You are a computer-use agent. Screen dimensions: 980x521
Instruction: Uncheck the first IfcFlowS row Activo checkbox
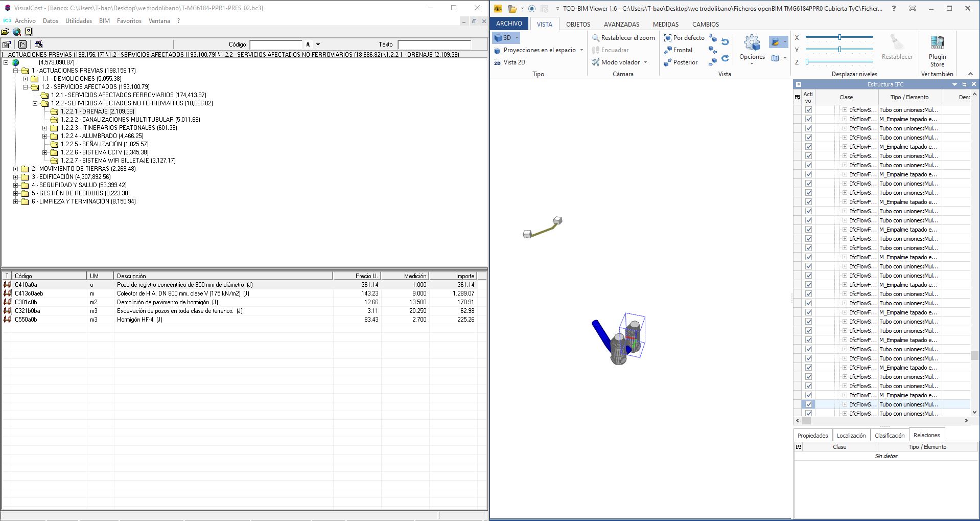[x=808, y=110]
